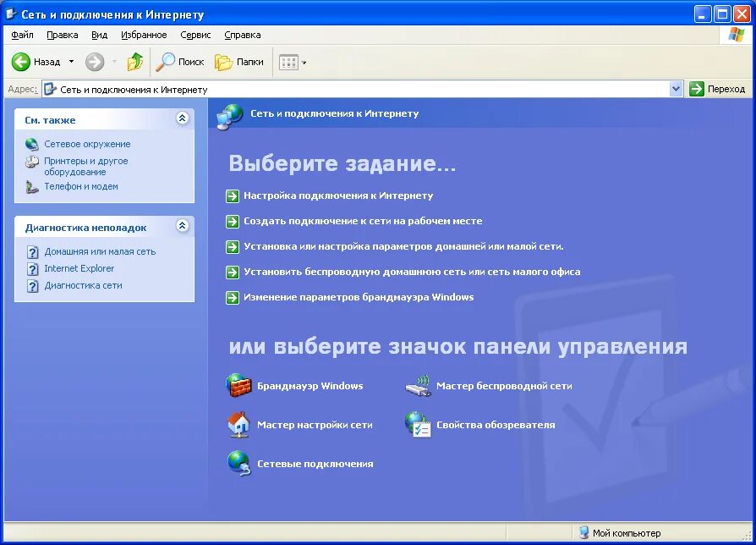Click arrow icon for Создать подключение к сети
756x545 pixels.
point(233,222)
